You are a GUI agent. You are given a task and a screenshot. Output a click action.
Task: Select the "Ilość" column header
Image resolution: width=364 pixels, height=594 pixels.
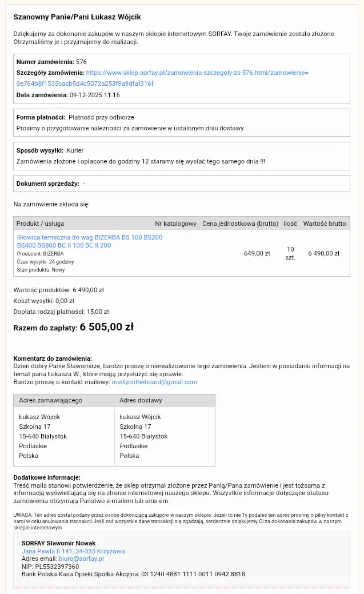point(290,224)
